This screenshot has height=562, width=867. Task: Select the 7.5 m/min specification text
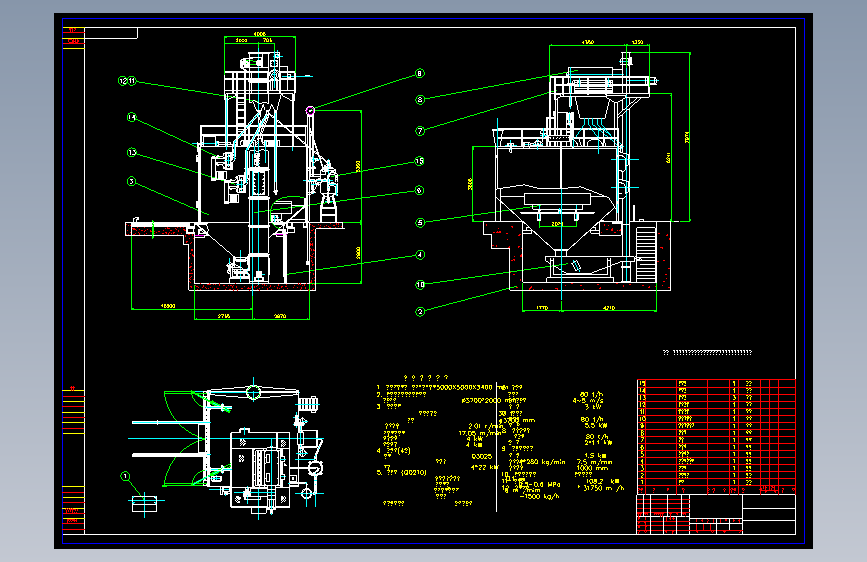pos(594,462)
